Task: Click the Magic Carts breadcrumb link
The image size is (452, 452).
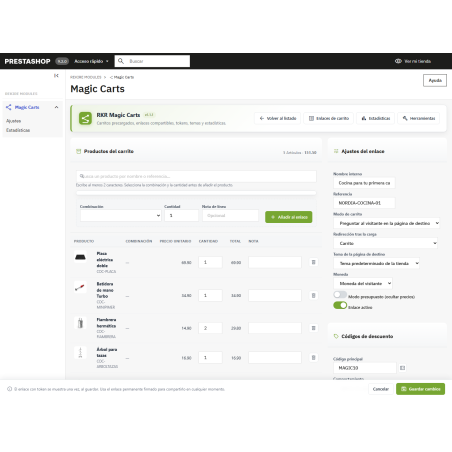Action: (x=122, y=77)
